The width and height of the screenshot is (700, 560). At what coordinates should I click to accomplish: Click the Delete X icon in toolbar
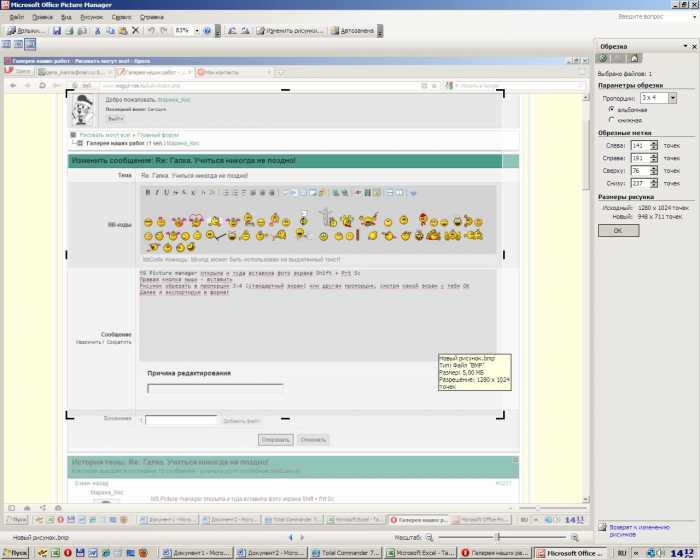(136, 31)
